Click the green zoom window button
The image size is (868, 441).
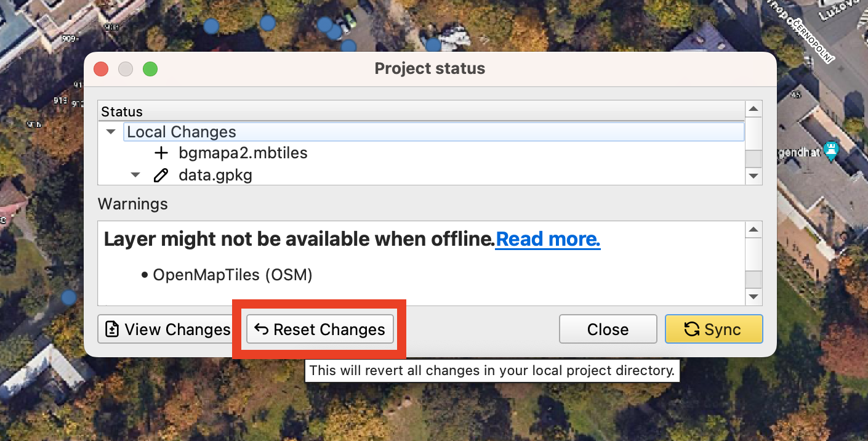[x=150, y=69]
